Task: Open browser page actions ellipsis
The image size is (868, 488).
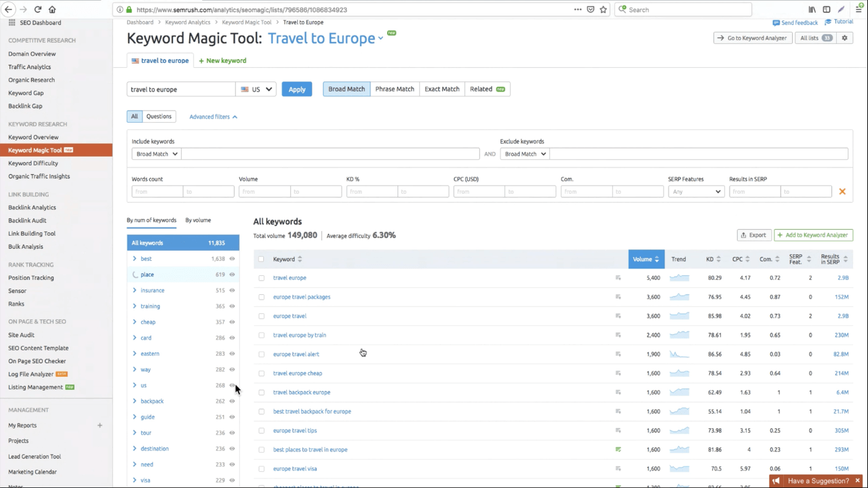Action: click(578, 9)
